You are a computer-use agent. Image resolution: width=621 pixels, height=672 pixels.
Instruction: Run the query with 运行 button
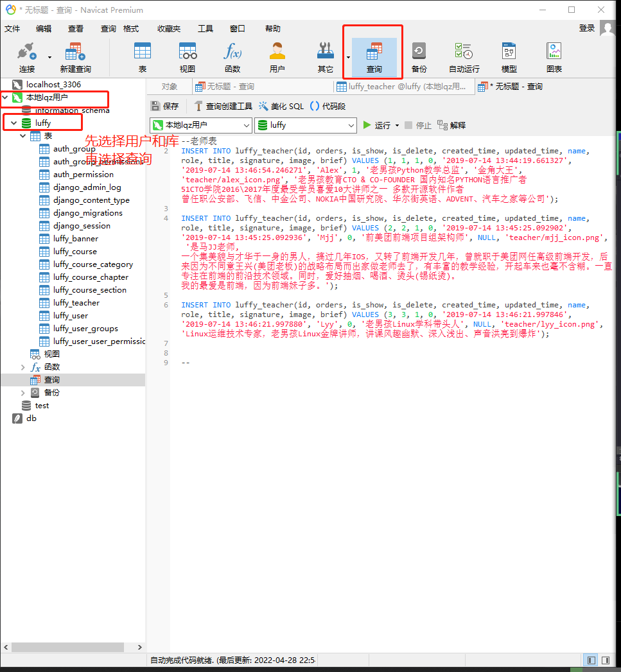(376, 125)
